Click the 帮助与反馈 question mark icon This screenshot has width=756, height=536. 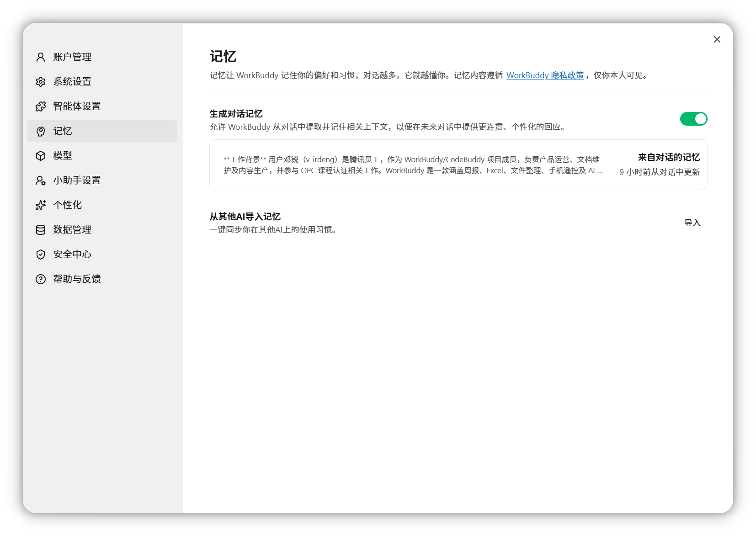tap(41, 279)
